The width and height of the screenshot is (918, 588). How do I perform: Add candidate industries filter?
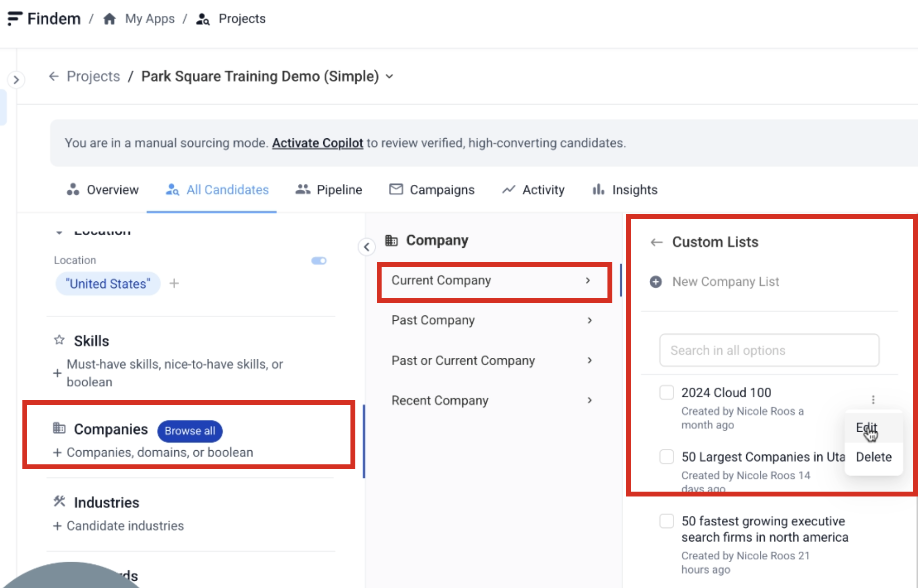(118, 526)
